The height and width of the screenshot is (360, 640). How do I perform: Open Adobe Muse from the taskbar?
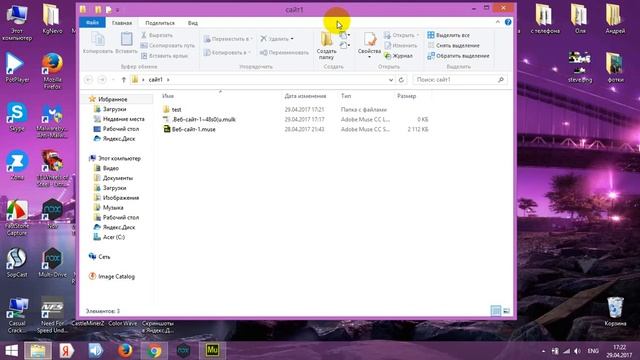click(212, 350)
